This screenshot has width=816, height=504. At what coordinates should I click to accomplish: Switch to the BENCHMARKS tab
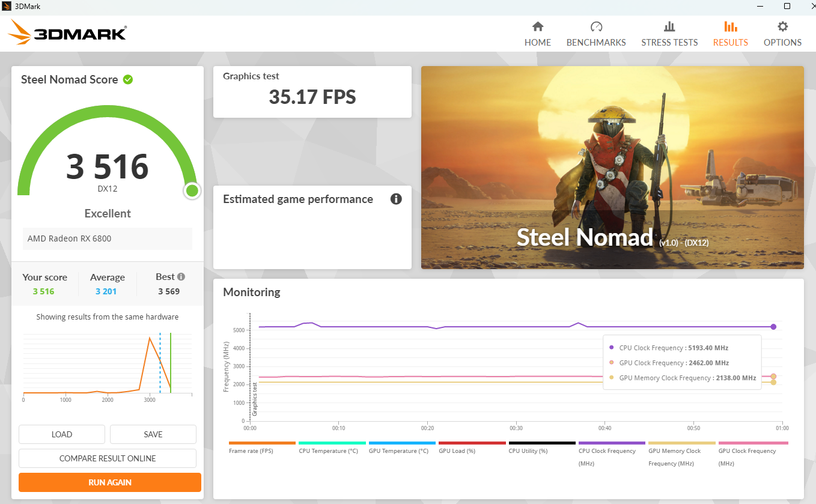pyautogui.click(x=596, y=34)
